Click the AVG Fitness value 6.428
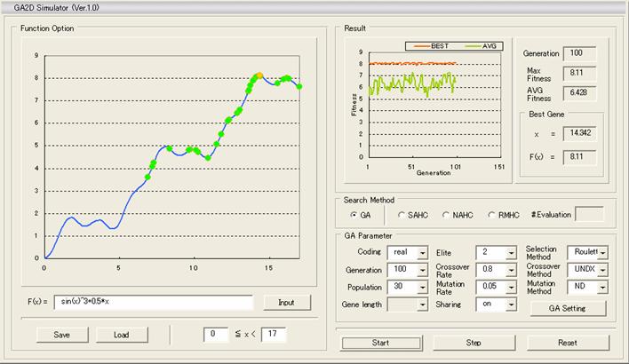This screenshot has width=629, height=364. point(579,93)
